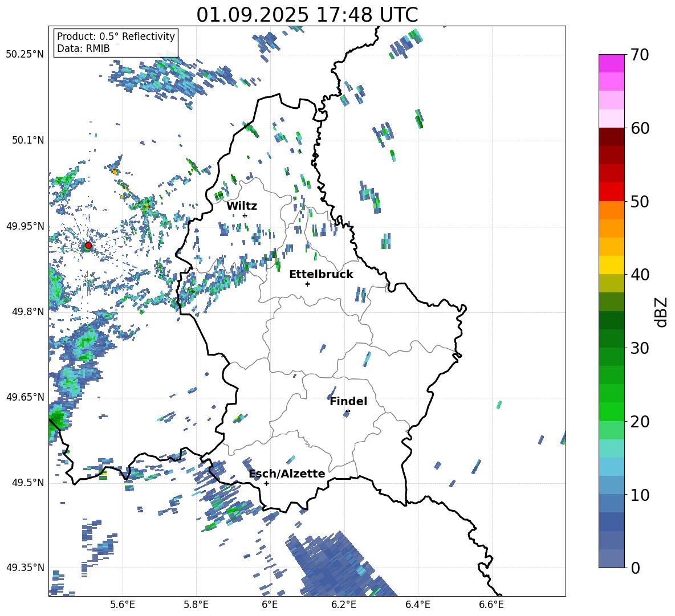Click the colorbar tick label '50'
This screenshot has height=616, width=675.
point(639,201)
